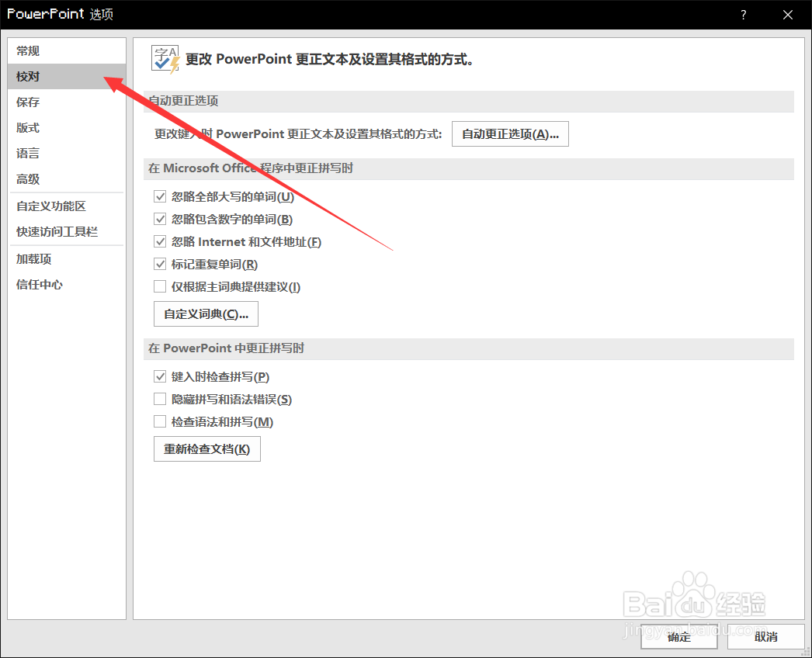Toggle 忽略全部大写的单词 checkbox
Screen dimensions: 812x658
point(160,197)
